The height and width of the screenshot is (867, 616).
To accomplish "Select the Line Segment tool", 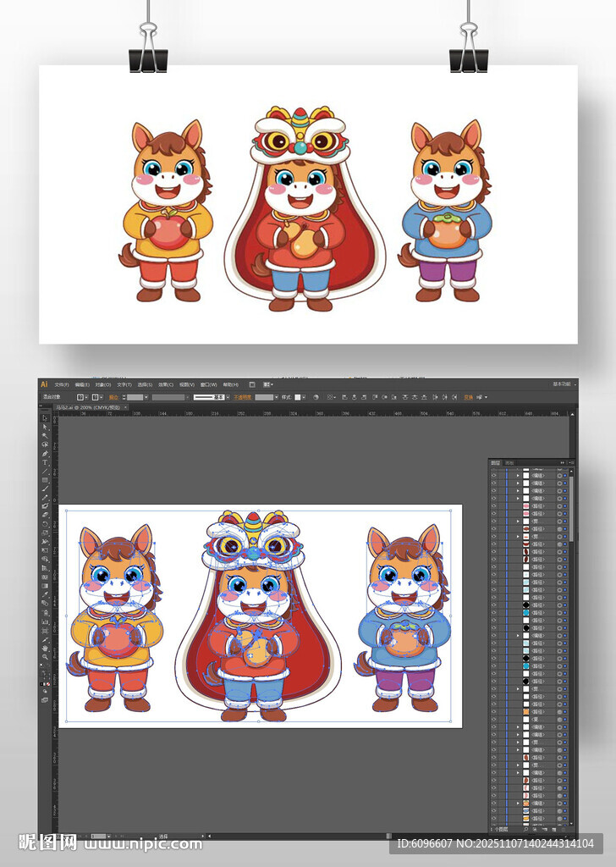I will pos(45,471).
